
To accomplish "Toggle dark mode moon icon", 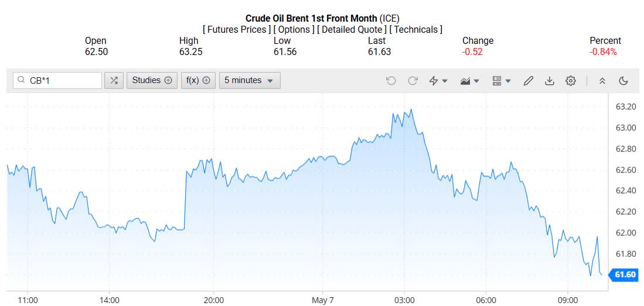I will point(623,81).
